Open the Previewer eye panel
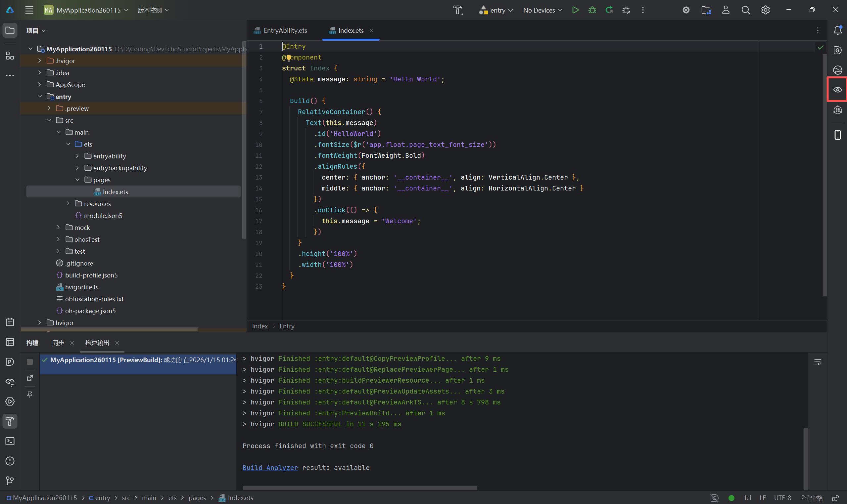The image size is (847, 504). [x=837, y=90]
